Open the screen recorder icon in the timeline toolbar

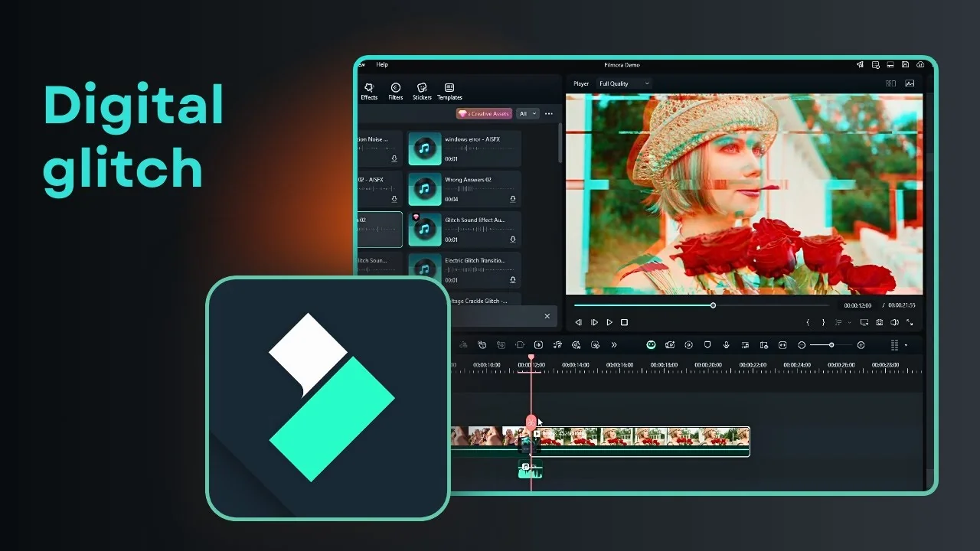coord(669,345)
